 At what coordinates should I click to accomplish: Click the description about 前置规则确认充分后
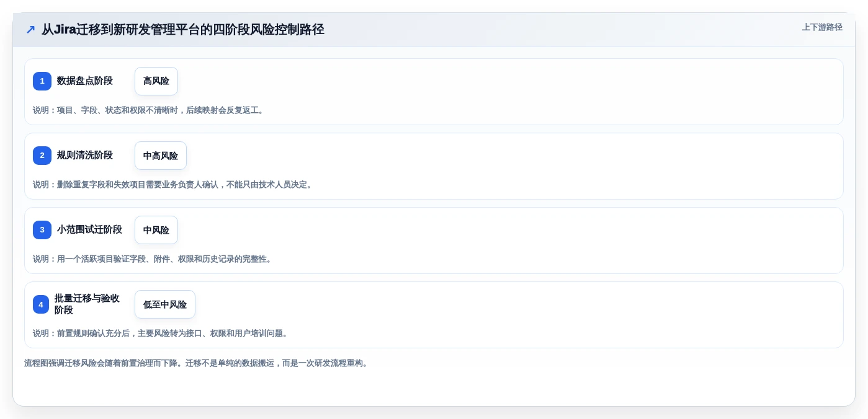(161, 333)
